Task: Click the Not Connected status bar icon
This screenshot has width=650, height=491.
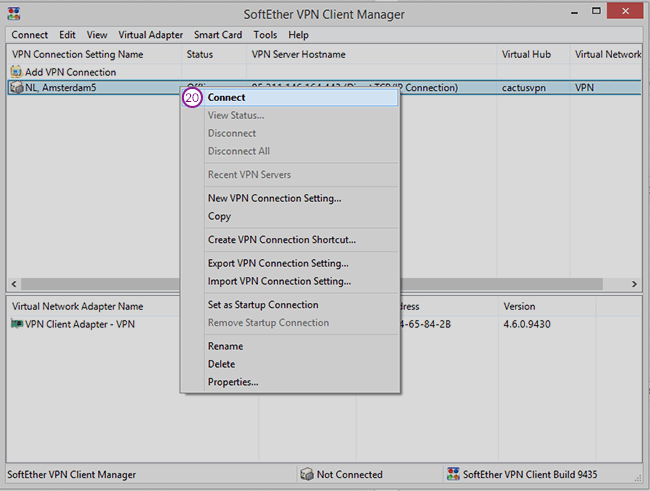Action: [x=307, y=474]
